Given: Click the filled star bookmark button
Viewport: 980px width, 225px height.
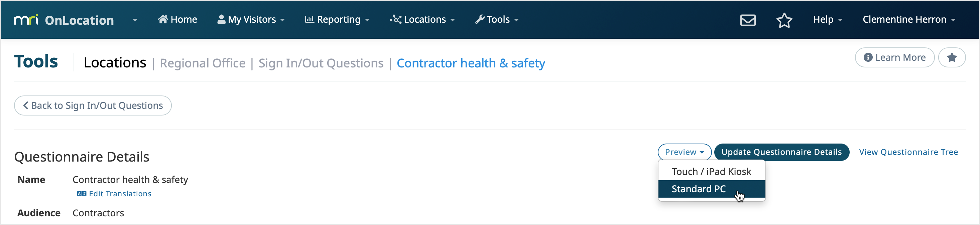Looking at the screenshot, I should (952, 57).
